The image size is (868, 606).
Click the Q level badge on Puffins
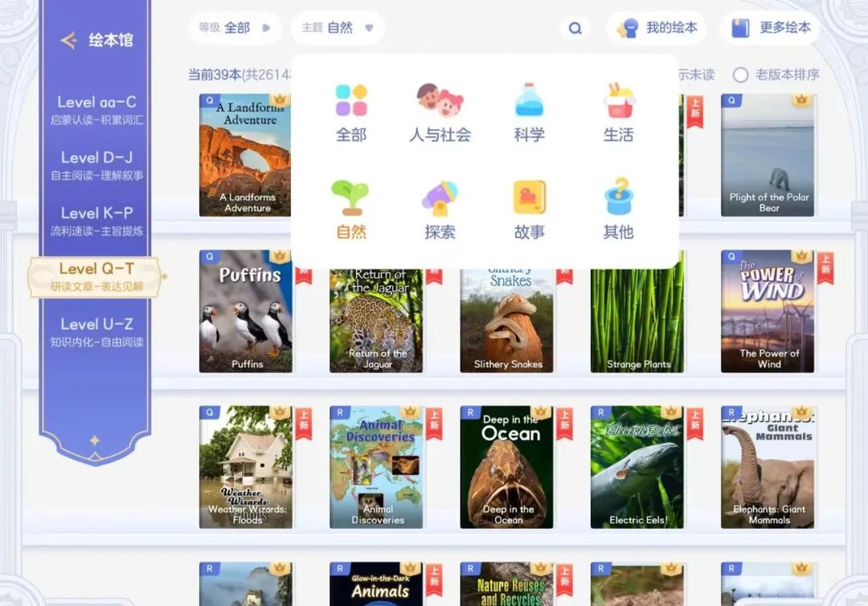[210, 256]
